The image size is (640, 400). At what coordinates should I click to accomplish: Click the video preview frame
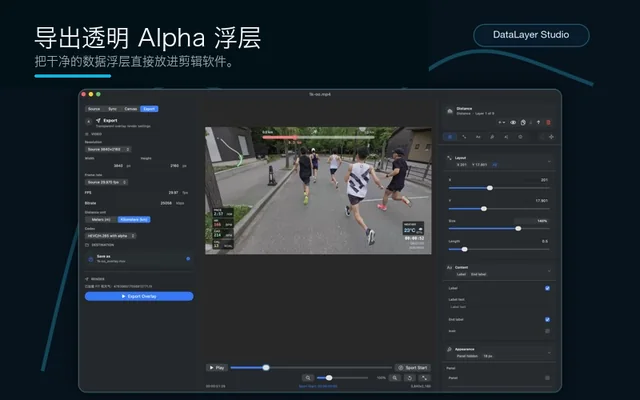tap(318, 190)
